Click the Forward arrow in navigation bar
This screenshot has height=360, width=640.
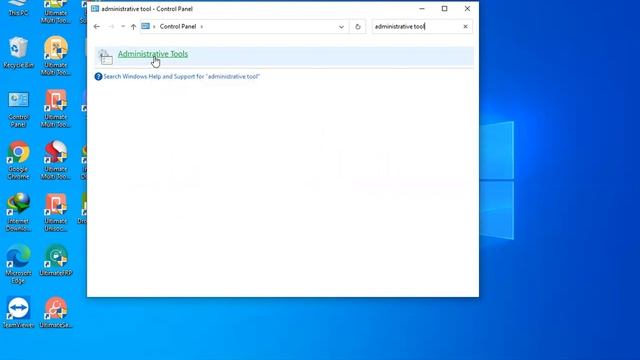pyautogui.click(x=111, y=27)
